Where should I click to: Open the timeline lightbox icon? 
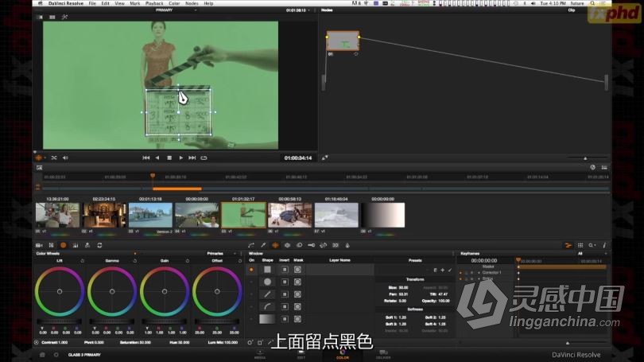click(40, 168)
